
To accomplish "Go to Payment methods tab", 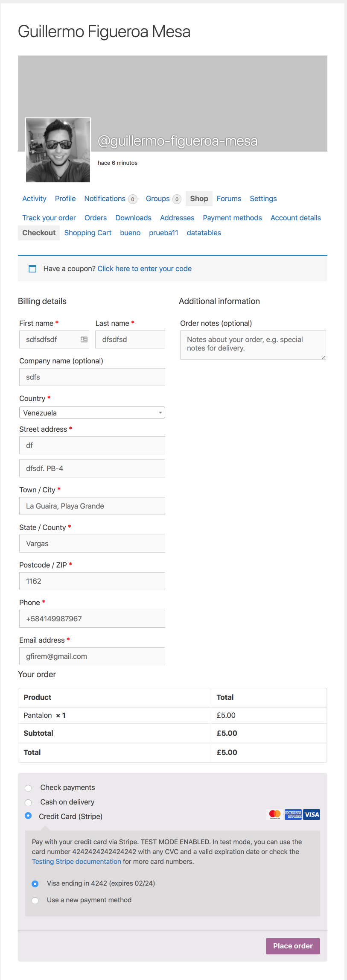I will [232, 218].
